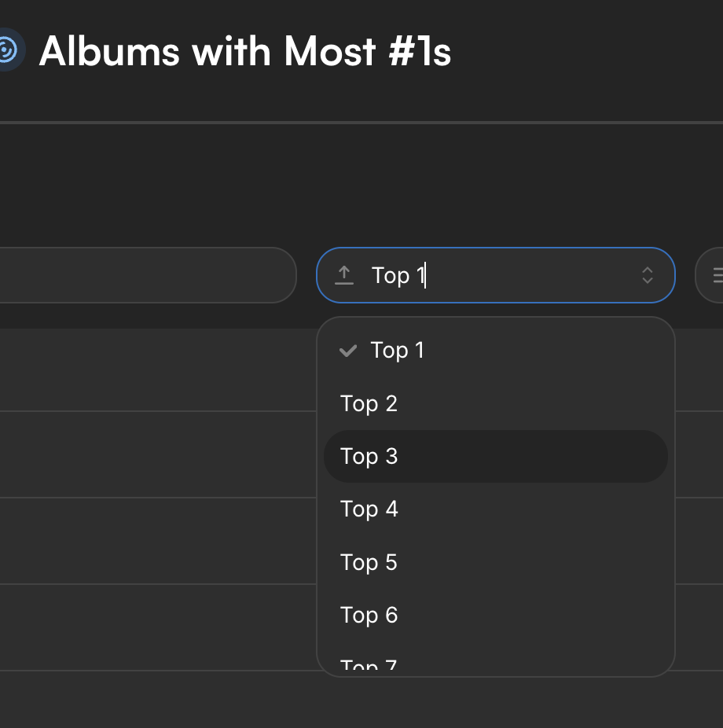Viewport: 723px width, 728px height.
Task: Choose the Top 5 entry
Action: pyautogui.click(x=496, y=562)
